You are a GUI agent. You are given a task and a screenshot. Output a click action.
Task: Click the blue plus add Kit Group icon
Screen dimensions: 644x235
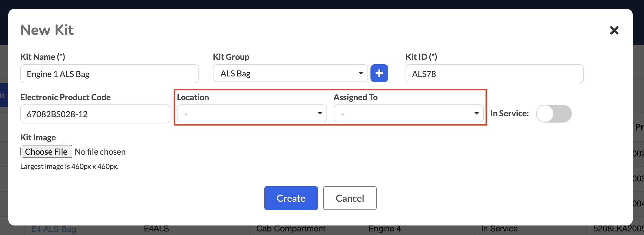(379, 73)
